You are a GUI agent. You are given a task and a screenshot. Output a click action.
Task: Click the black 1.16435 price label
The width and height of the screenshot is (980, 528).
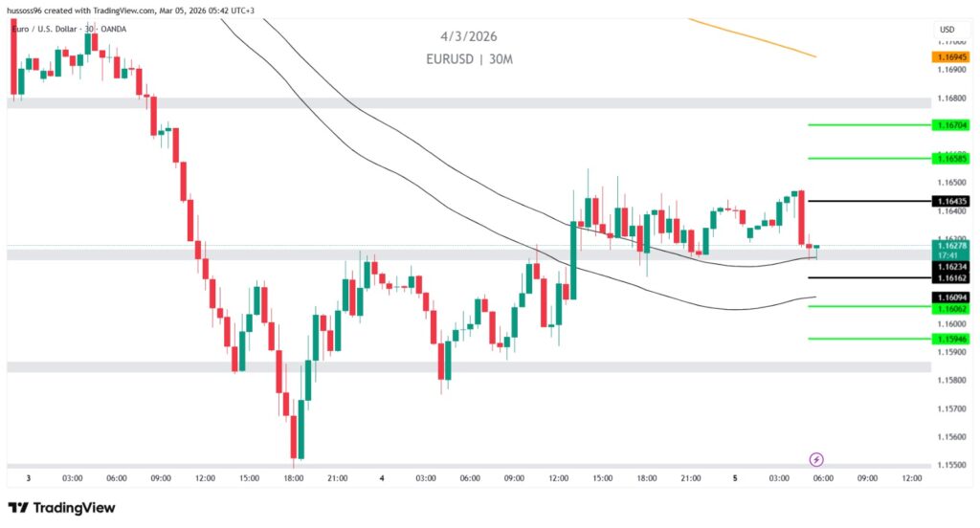coord(952,201)
